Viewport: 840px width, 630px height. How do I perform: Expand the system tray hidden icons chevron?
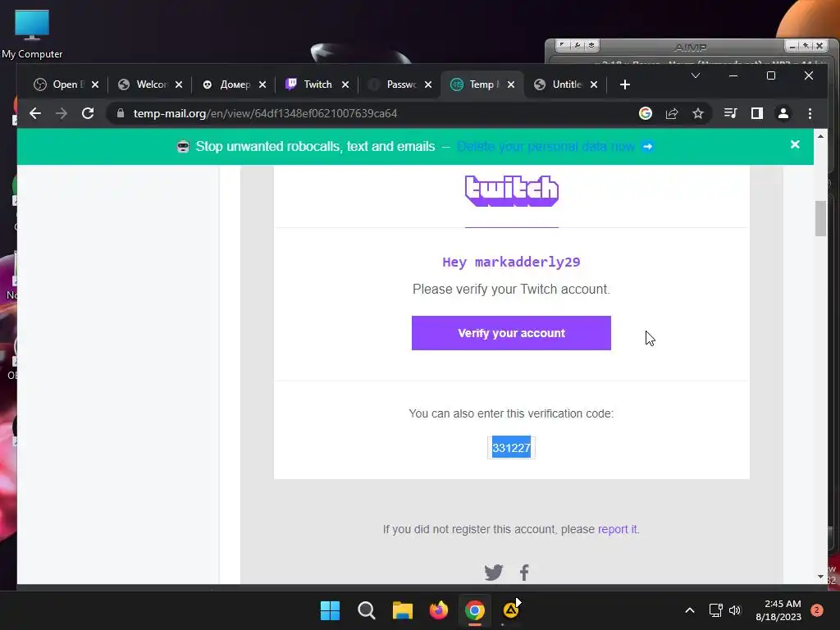690,610
